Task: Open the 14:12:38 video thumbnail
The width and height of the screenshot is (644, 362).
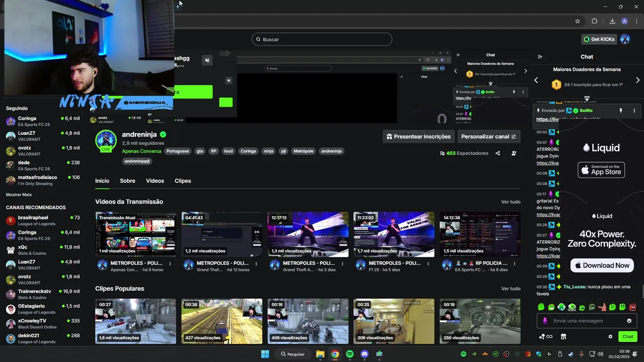Action: 480,234
